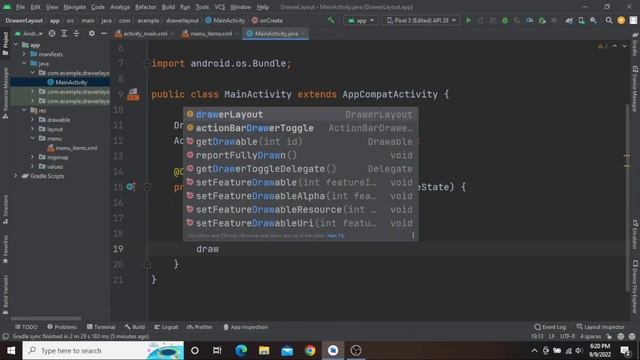Toggle the Build Variants side panel
The width and height of the screenshot is (640, 360).
[x=5, y=295]
